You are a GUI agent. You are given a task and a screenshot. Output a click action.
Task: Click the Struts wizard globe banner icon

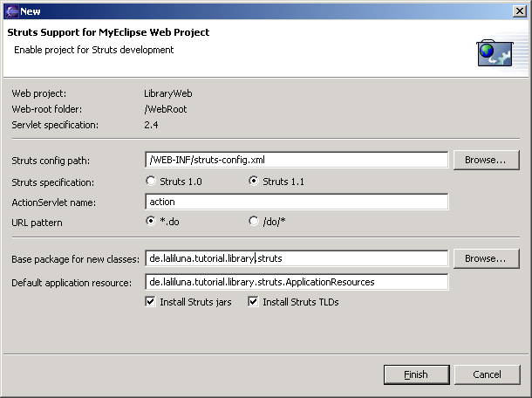[x=494, y=52]
